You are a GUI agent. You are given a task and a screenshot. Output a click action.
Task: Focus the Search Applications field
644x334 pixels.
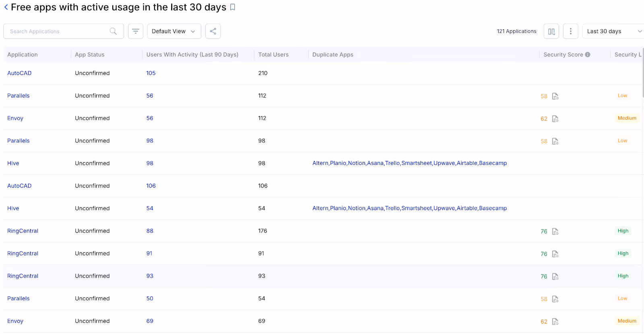(x=64, y=31)
